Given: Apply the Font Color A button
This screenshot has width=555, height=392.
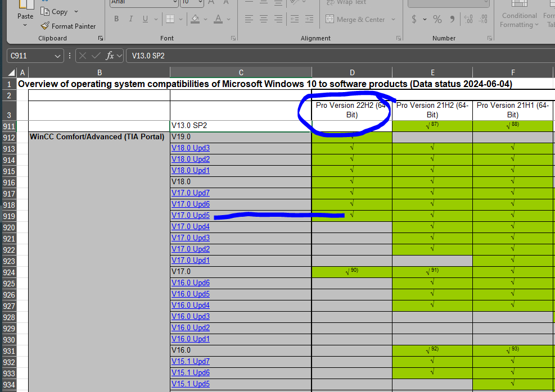Looking at the screenshot, I should click(218, 19).
